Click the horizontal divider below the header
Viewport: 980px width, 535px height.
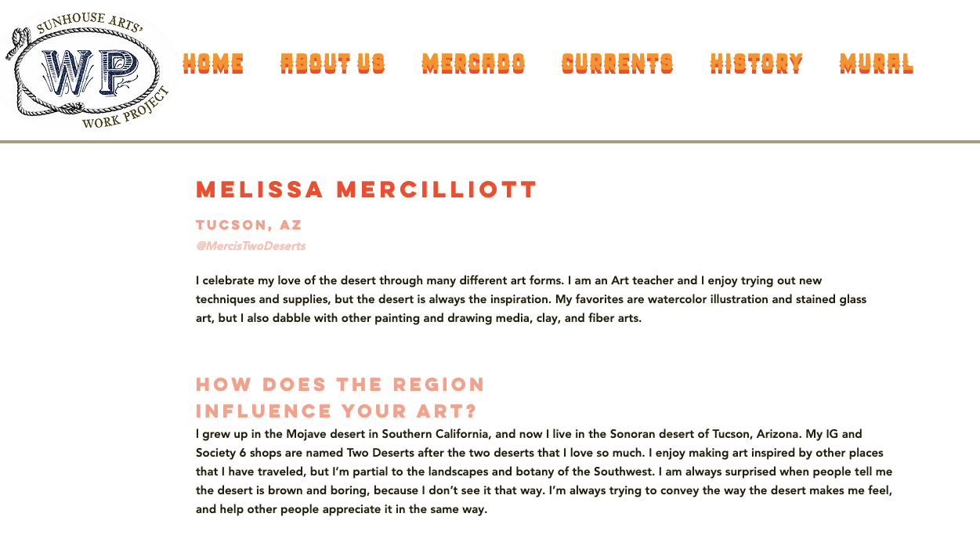point(490,142)
